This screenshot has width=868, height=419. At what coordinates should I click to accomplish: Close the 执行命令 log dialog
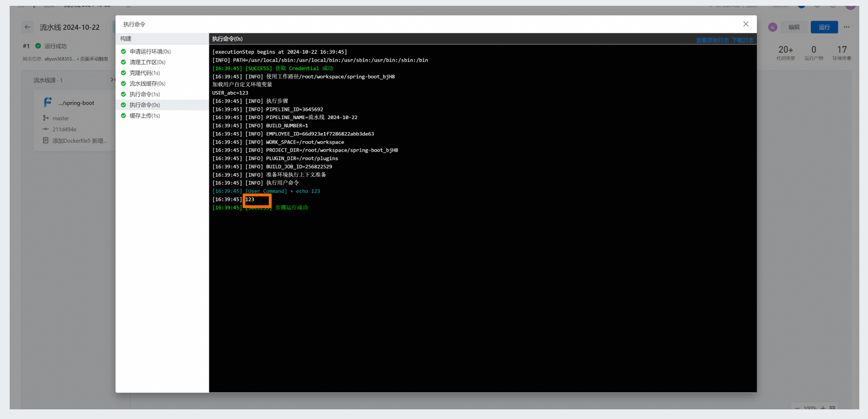[746, 24]
